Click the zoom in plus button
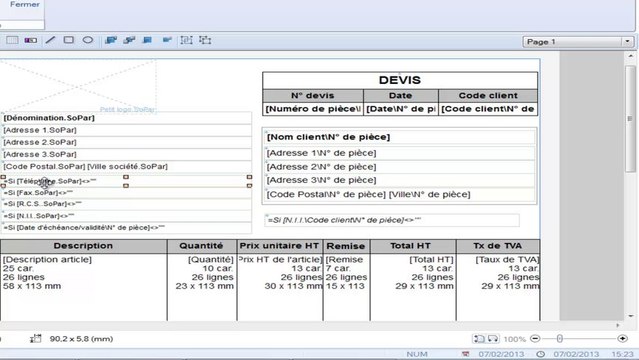Image resolution: width=639 pixels, height=360 pixels. (622, 339)
